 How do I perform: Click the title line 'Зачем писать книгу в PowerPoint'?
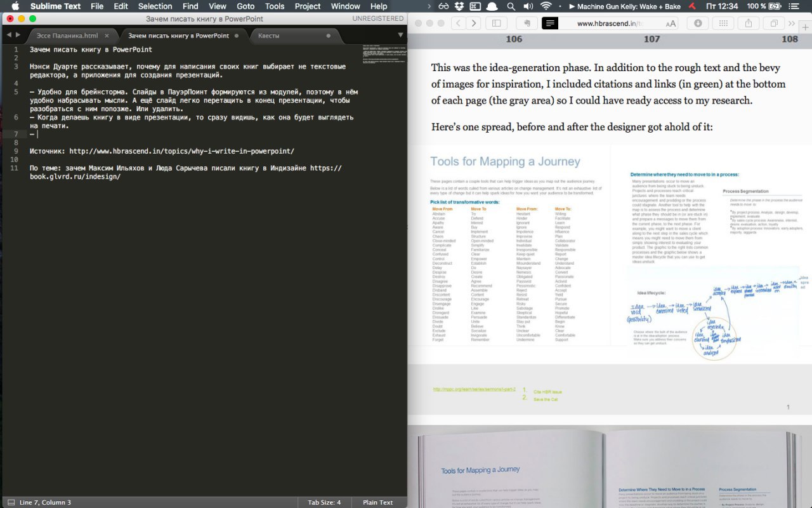(x=91, y=50)
